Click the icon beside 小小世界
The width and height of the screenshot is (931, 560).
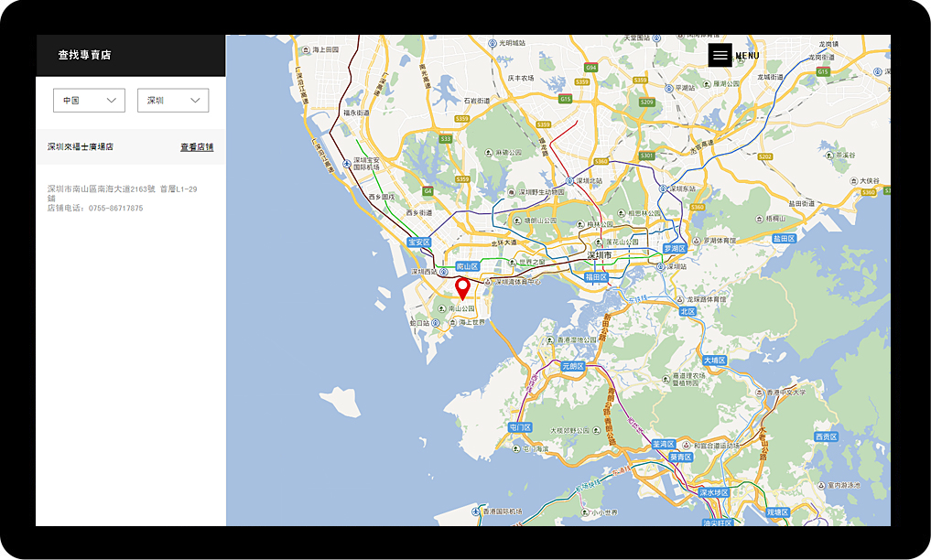click(585, 512)
